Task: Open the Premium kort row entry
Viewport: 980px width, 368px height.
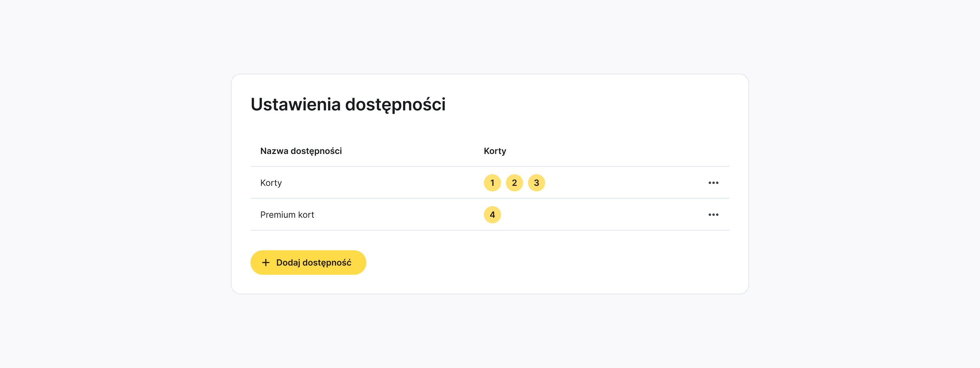Action: pos(287,215)
